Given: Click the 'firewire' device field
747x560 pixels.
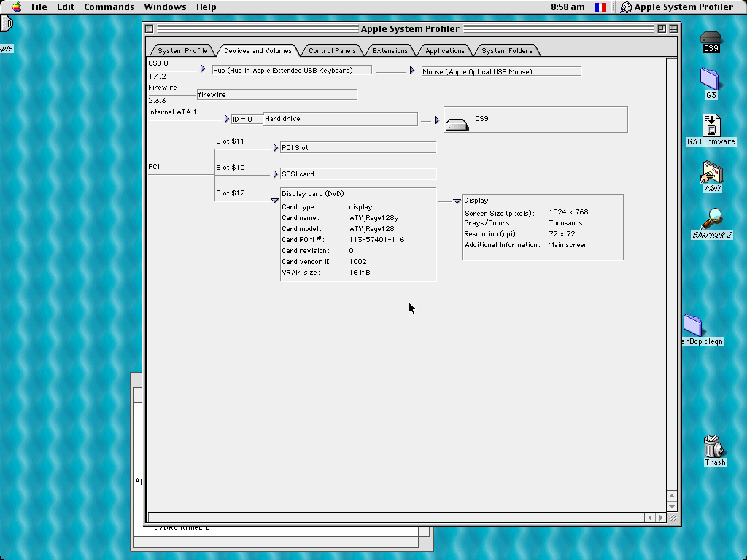Looking at the screenshot, I should point(276,94).
